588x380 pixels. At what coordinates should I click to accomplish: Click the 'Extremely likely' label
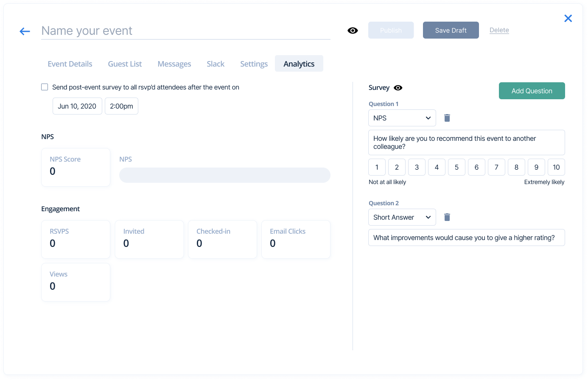pos(544,182)
